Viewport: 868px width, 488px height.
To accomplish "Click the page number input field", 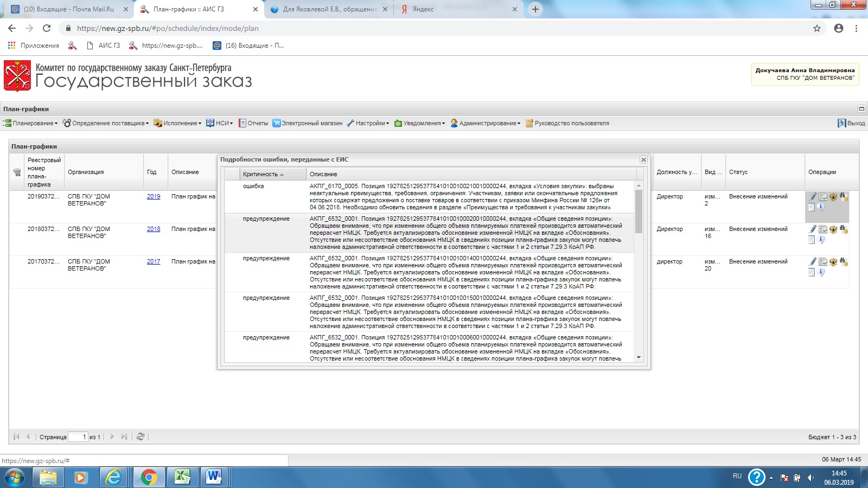I will [78, 436].
